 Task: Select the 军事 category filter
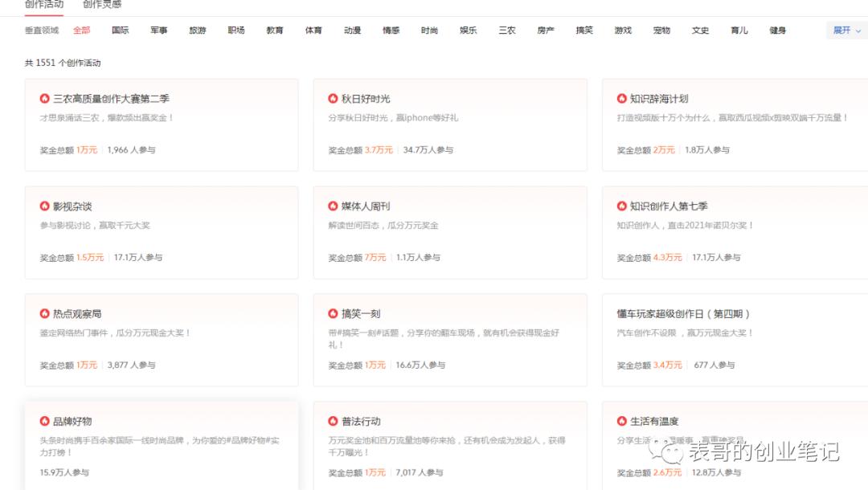pyautogui.click(x=159, y=30)
